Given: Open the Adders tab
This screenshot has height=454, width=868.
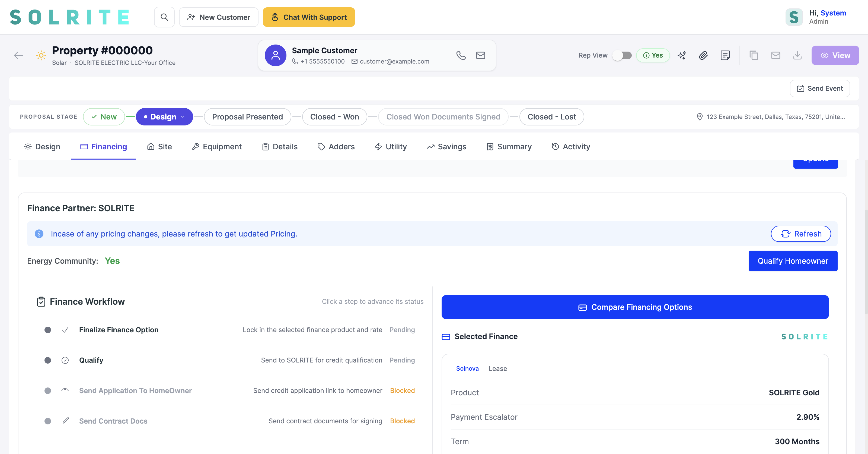Looking at the screenshot, I should pyautogui.click(x=336, y=147).
